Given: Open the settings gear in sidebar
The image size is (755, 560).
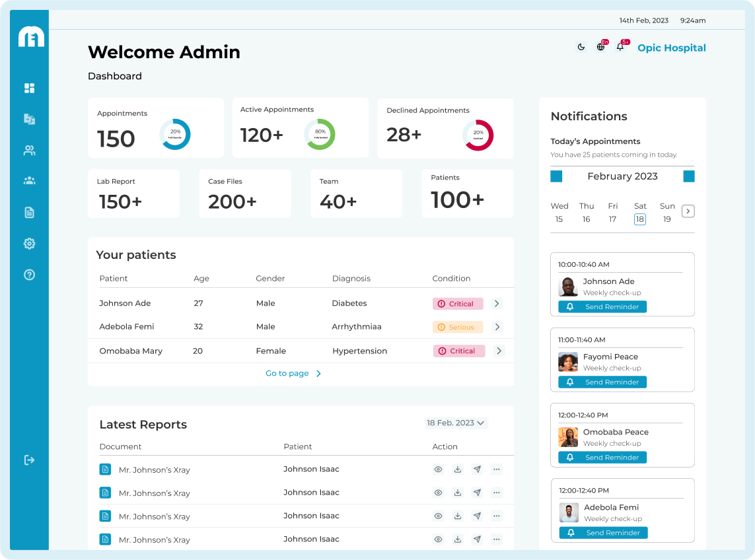Looking at the screenshot, I should coord(29,244).
